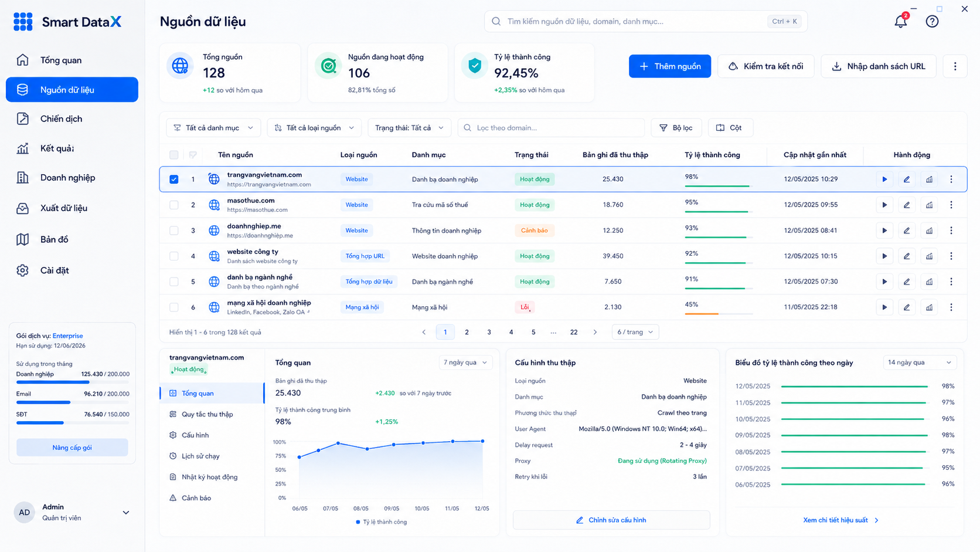Open the 6 / trang page size dropdown
This screenshot has width=980, height=552.
[635, 332]
